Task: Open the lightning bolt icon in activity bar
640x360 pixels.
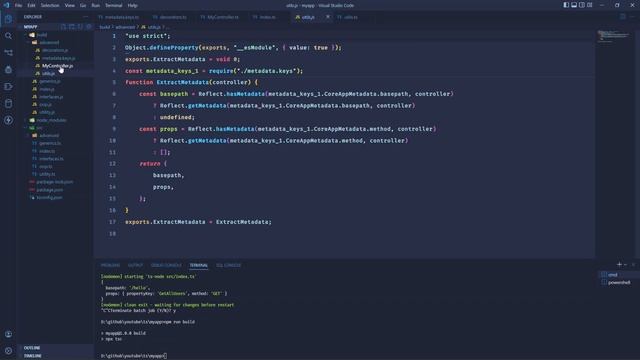Action: [x=8, y=120]
